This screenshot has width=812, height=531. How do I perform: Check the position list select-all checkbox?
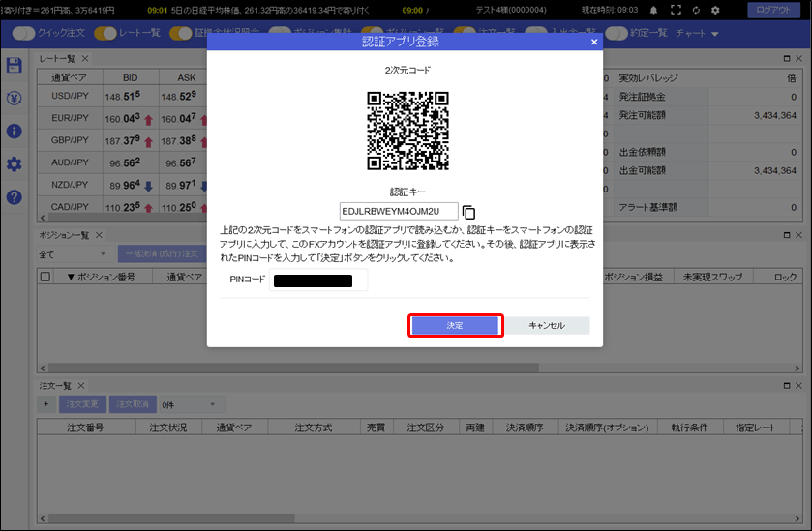coord(45,277)
